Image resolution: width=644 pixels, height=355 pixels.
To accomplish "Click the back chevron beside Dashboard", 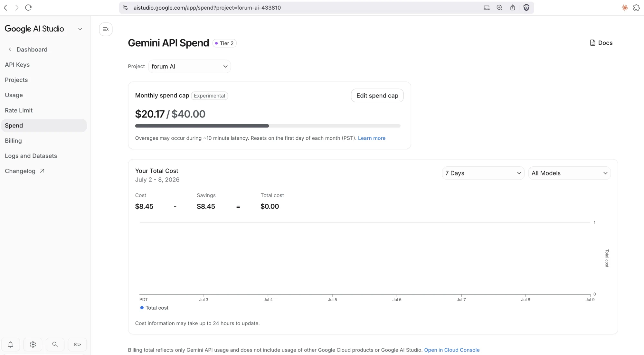I will coord(10,49).
